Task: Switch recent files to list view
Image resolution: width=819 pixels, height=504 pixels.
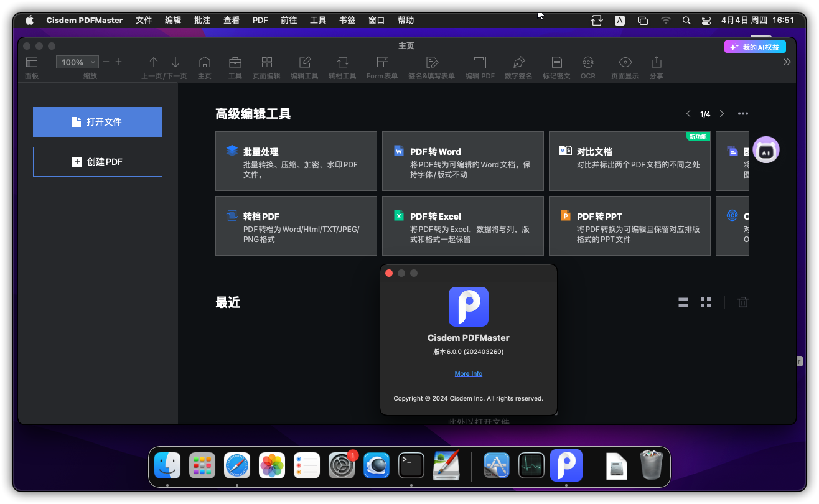Action: click(683, 302)
